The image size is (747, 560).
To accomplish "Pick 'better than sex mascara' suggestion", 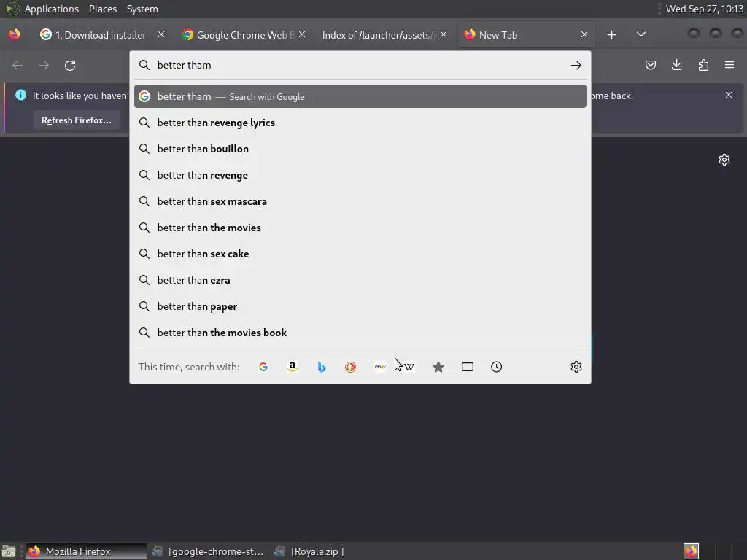I will coord(360,201).
